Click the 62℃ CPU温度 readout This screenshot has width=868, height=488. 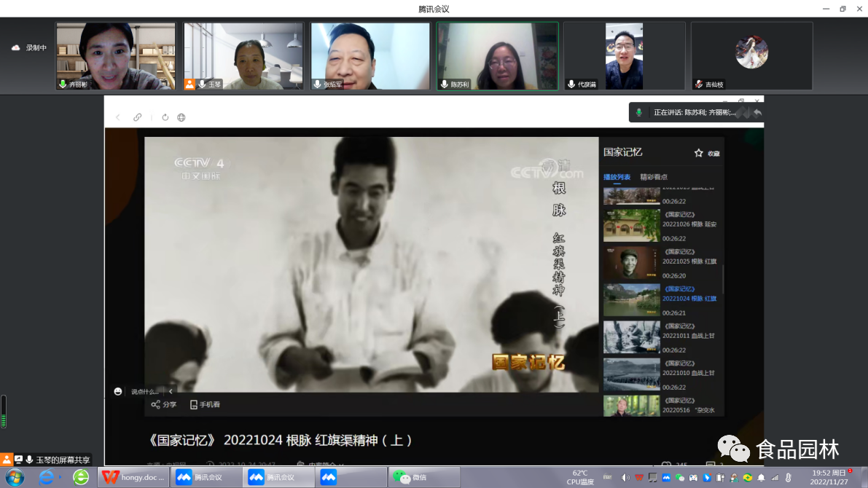580,478
